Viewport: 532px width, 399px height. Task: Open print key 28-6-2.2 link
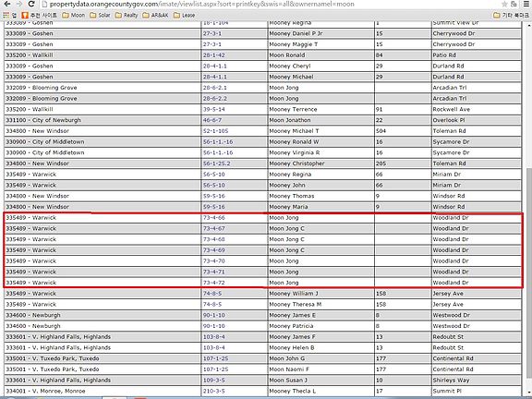pos(215,99)
